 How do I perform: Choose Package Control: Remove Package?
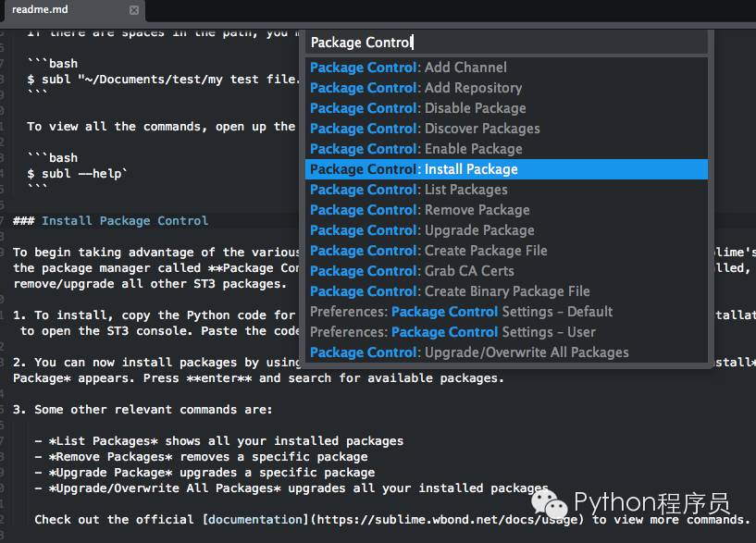pos(506,210)
